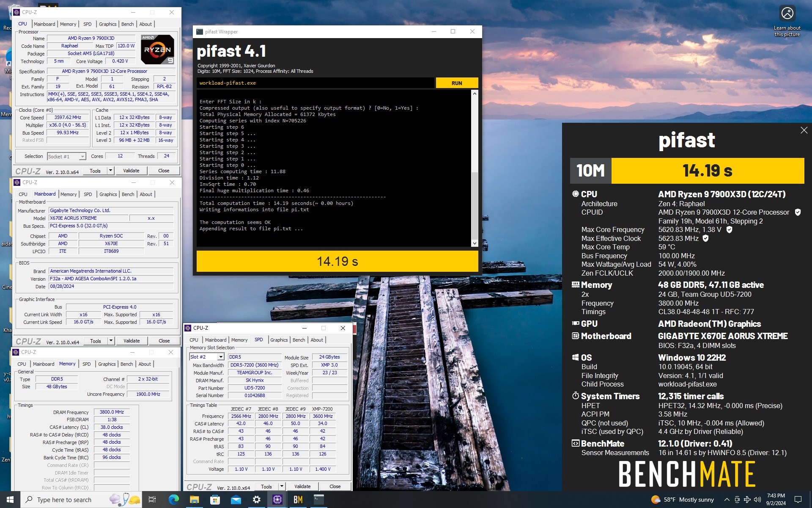Click the BenchMate section icon

click(575, 443)
